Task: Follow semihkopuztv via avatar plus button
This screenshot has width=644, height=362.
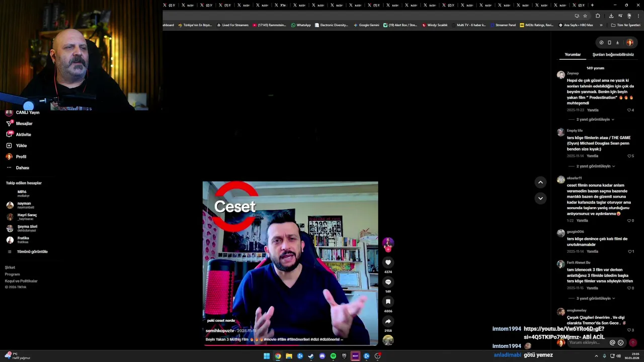Action: (x=388, y=249)
